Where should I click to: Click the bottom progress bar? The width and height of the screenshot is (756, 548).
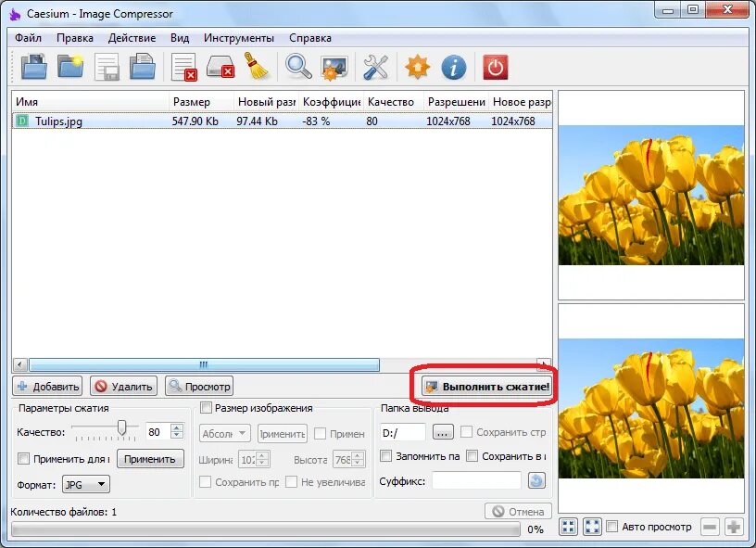pyautogui.click(x=266, y=529)
